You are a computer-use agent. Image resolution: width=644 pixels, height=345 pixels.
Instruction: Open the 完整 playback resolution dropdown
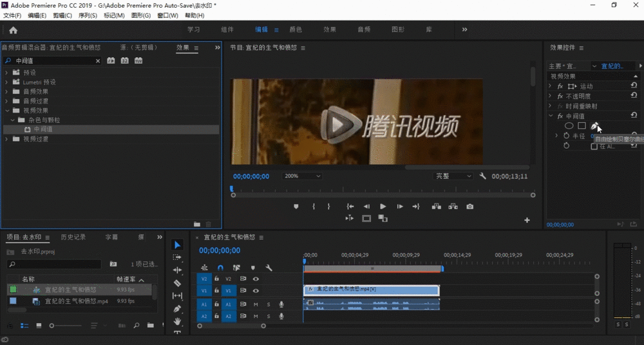click(453, 176)
